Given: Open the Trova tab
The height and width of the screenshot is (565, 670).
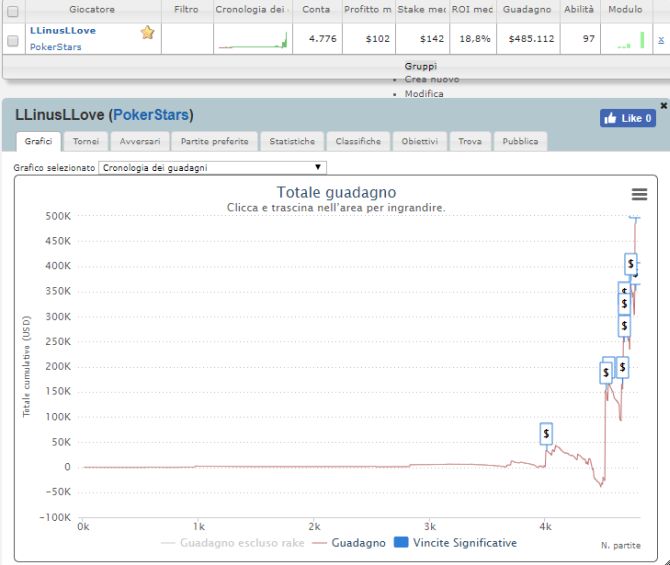Looking at the screenshot, I should 470,141.
